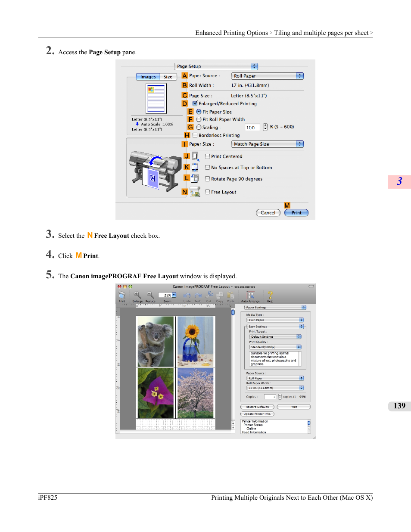Open the Media Type Plain Paper dropdown
This screenshot has height=532, width=411.
coord(275,320)
